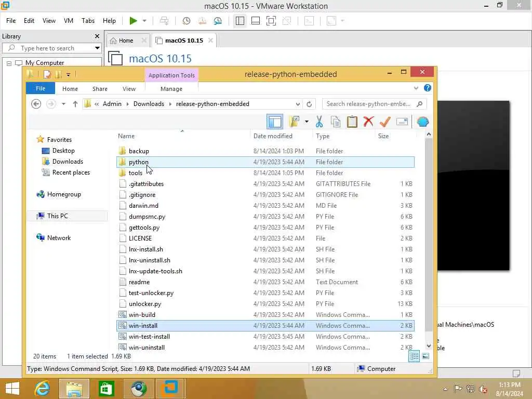Open the Manage tab under Application Tools
Image resolution: width=532 pixels, height=399 pixels.
click(x=171, y=89)
